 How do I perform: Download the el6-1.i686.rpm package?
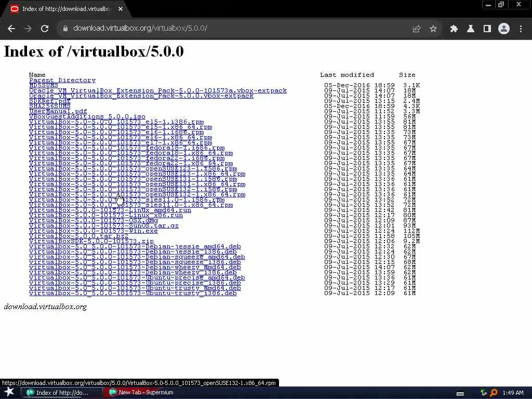tap(116, 132)
